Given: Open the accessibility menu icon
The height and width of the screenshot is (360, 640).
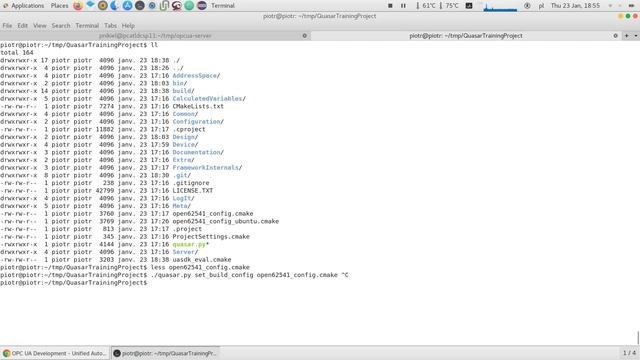Looking at the screenshot, I should point(527,6).
